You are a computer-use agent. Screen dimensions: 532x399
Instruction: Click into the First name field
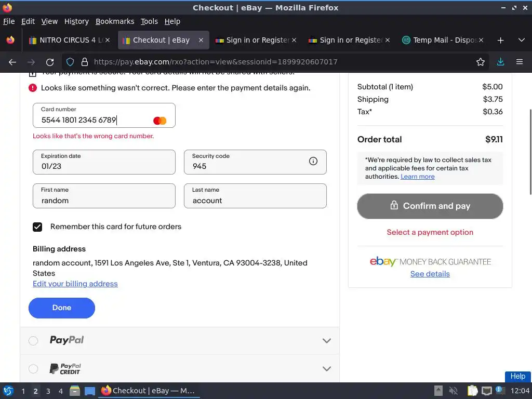104,196
